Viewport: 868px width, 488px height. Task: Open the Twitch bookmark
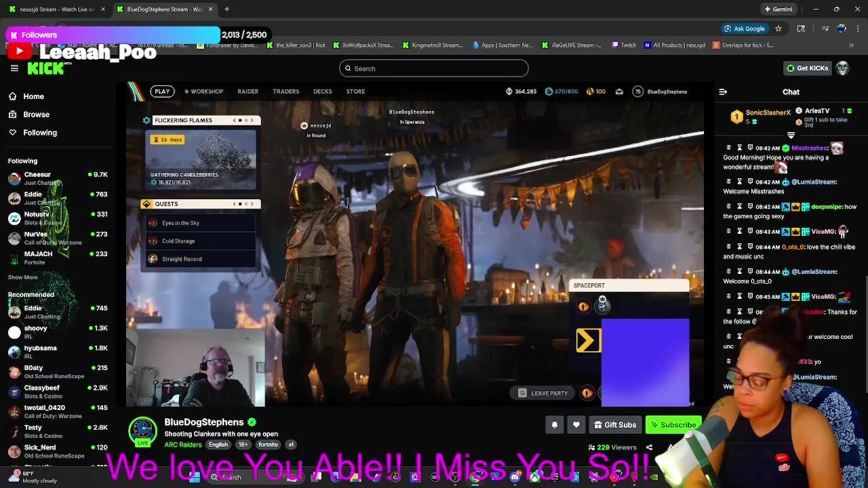pyautogui.click(x=624, y=45)
